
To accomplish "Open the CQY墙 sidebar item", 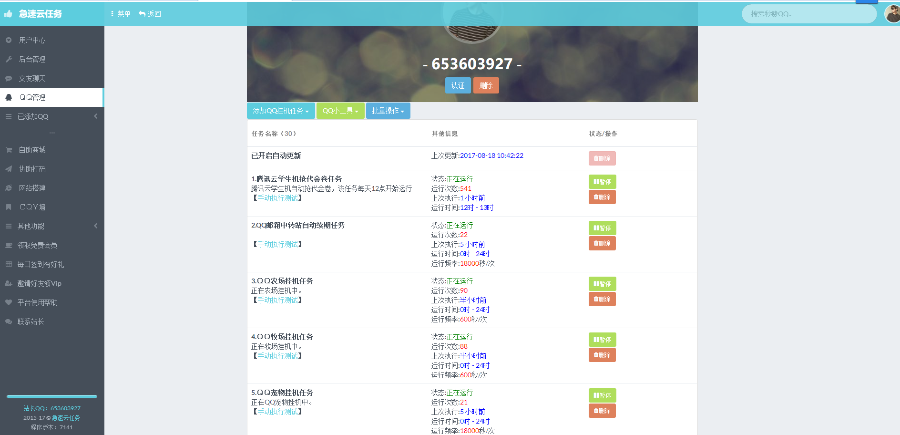I will pos(52,207).
